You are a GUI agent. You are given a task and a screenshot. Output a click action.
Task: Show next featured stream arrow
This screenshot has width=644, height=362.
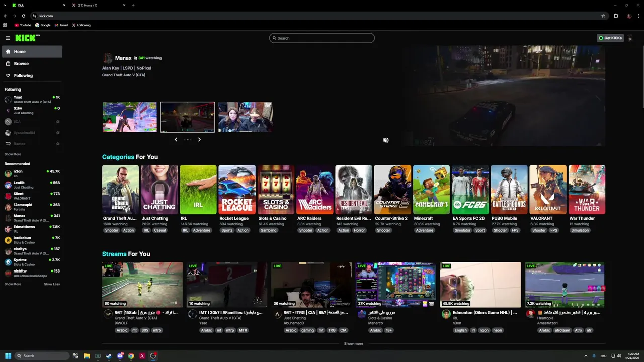click(x=199, y=139)
